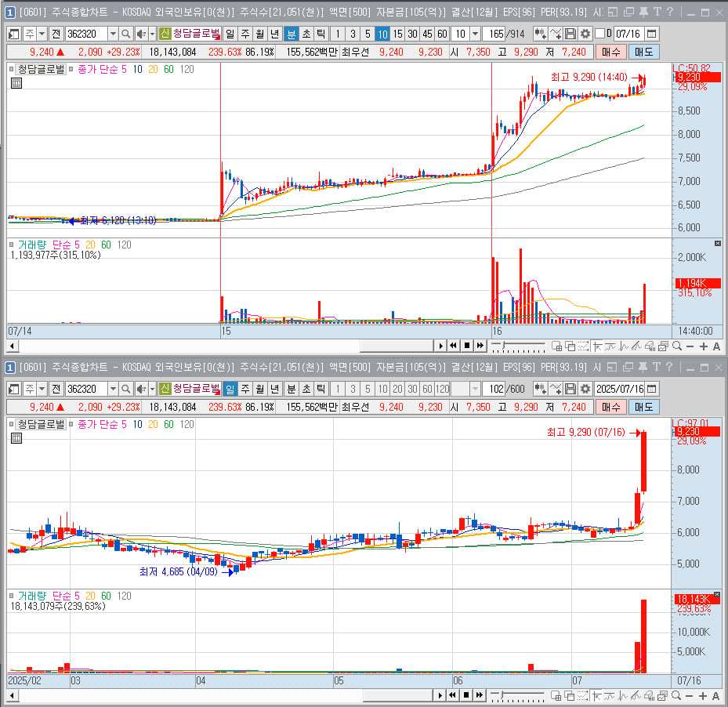Viewport: 728px width, 707px height.
Task: Save chart layout via the upper floppy disk icon
Action: 570,34
